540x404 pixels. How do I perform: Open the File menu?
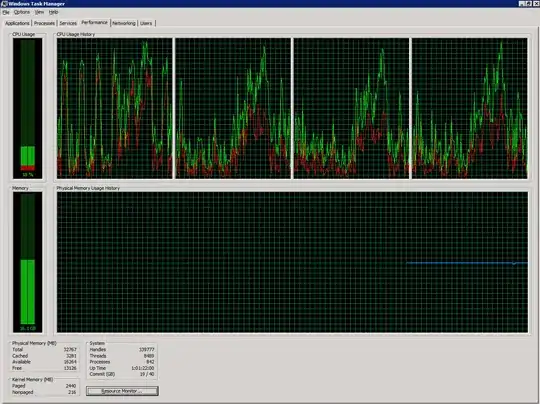click(6, 12)
